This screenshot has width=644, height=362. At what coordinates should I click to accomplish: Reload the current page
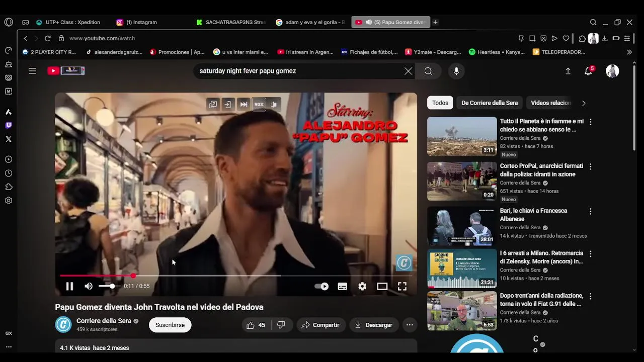(47, 38)
